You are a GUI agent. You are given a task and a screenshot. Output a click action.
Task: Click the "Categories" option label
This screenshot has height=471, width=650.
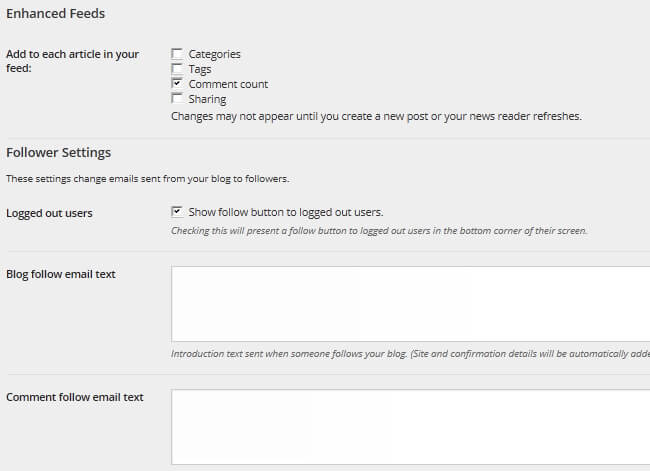(214, 54)
